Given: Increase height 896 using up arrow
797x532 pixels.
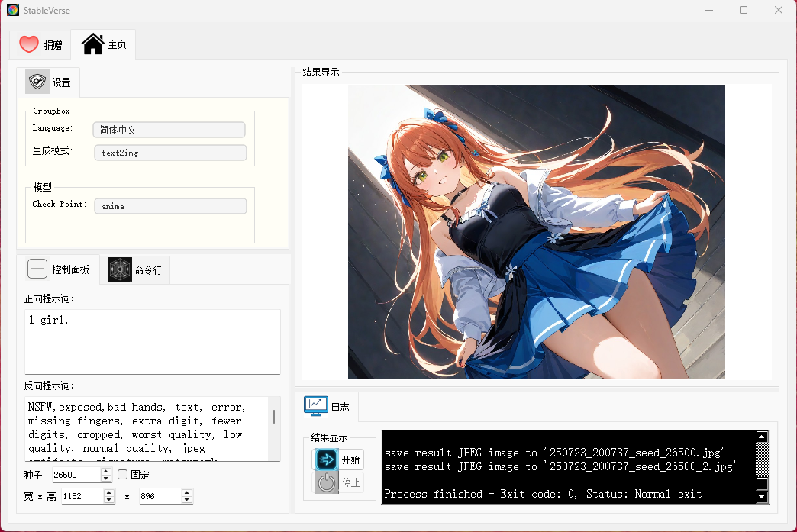Looking at the screenshot, I should tap(187, 493).
